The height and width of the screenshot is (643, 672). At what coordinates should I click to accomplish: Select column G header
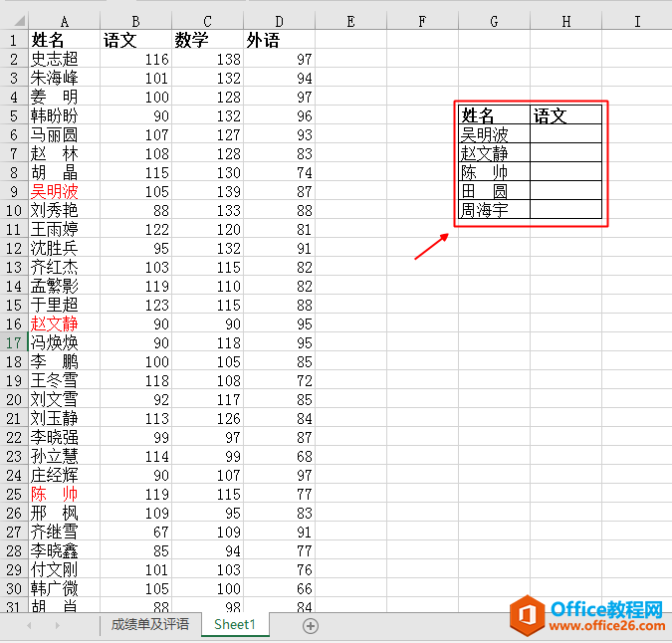[494, 21]
